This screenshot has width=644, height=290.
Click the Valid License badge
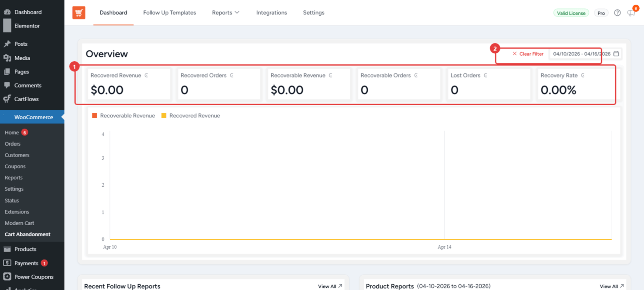point(571,13)
